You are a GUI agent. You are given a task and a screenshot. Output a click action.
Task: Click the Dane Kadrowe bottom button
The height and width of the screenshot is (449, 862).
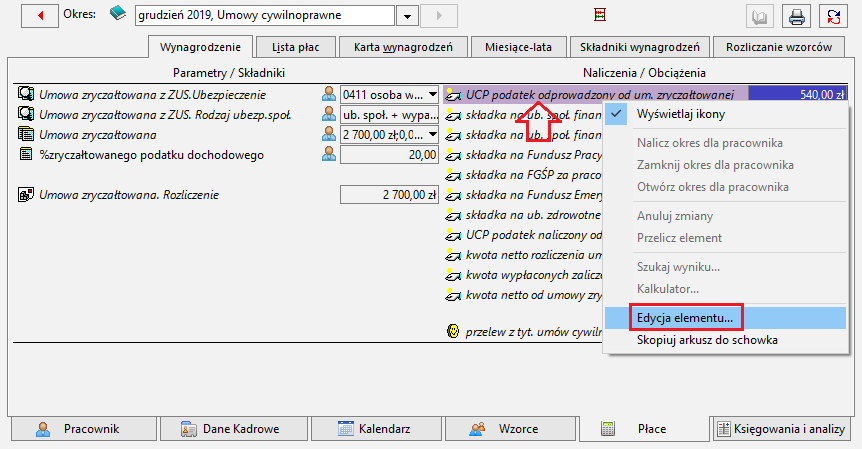coord(234,429)
